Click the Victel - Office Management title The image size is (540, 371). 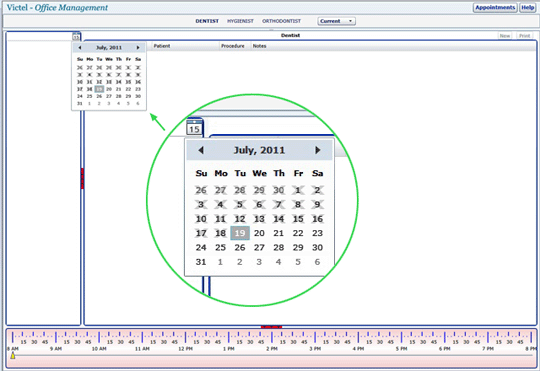[57, 8]
